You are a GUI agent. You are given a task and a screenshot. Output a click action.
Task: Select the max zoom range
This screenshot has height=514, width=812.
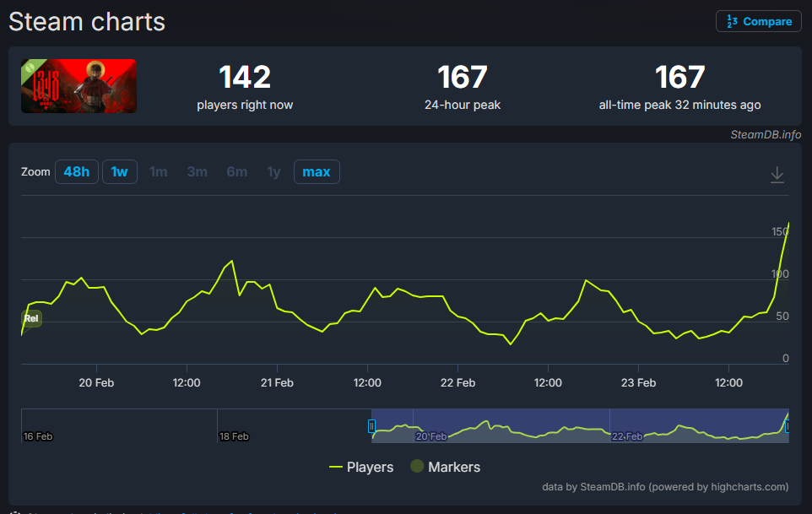(317, 172)
